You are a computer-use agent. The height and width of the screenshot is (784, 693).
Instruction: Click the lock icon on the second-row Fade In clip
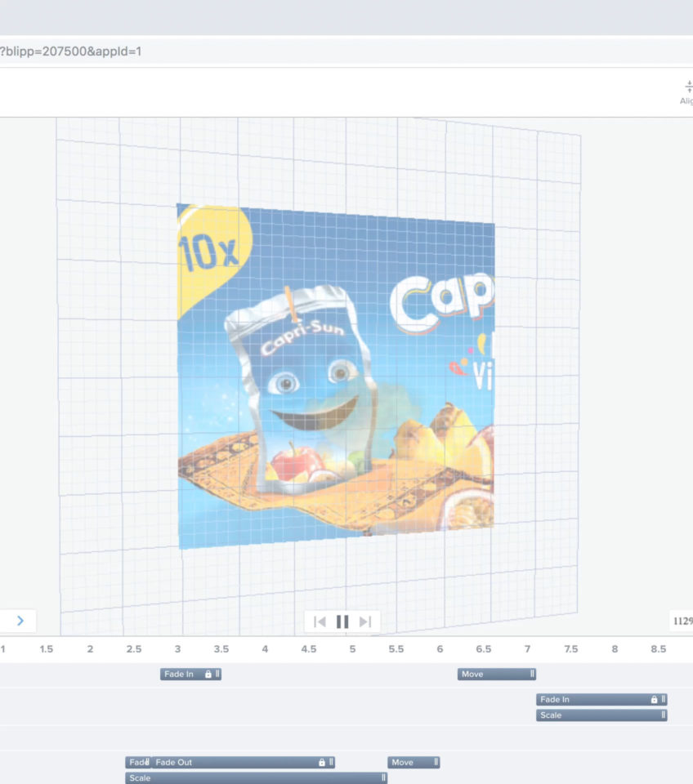pos(654,700)
